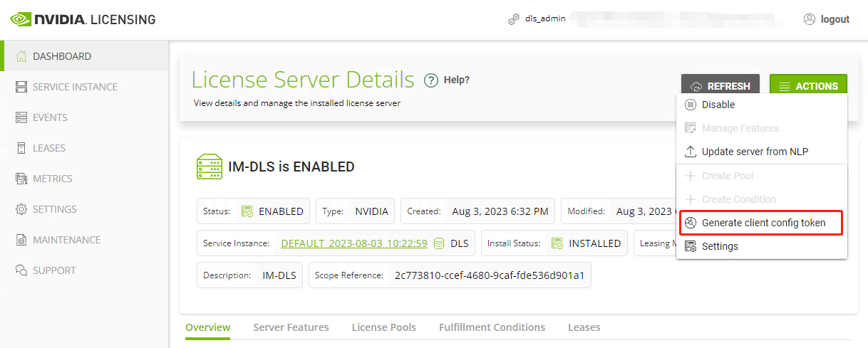This screenshot has width=868, height=348.
Task: Switch to the Overview tab
Action: pos(208,327)
